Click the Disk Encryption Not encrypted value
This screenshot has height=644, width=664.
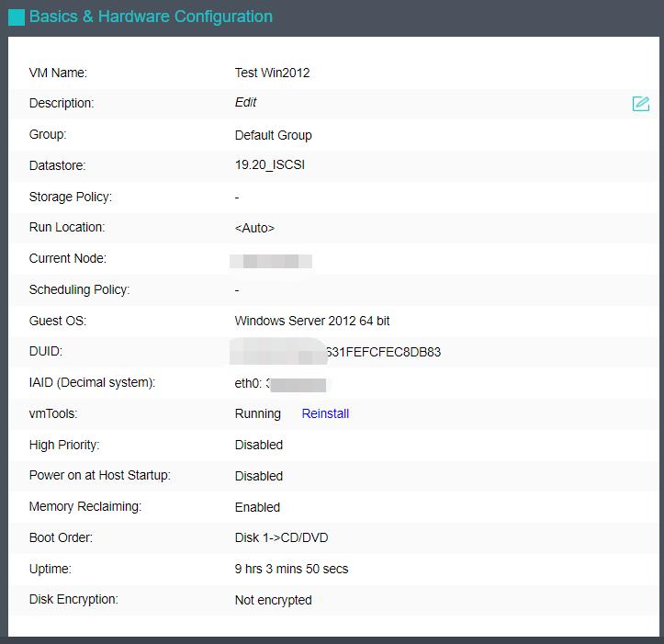pyautogui.click(x=273, y=600)
